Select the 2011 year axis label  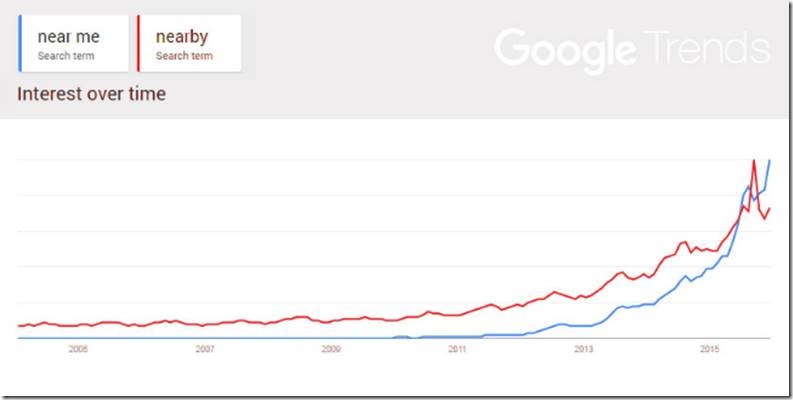pos(457,350)
